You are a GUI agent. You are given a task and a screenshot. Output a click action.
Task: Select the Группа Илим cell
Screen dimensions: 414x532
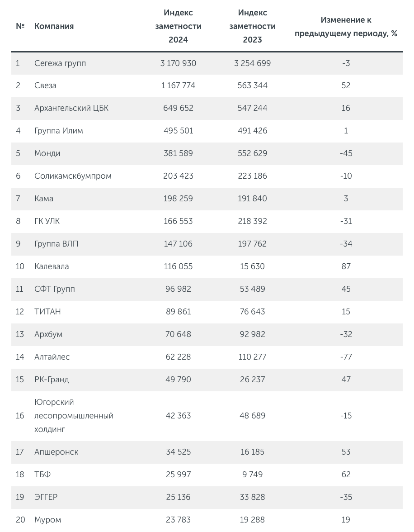coord(59,131)
